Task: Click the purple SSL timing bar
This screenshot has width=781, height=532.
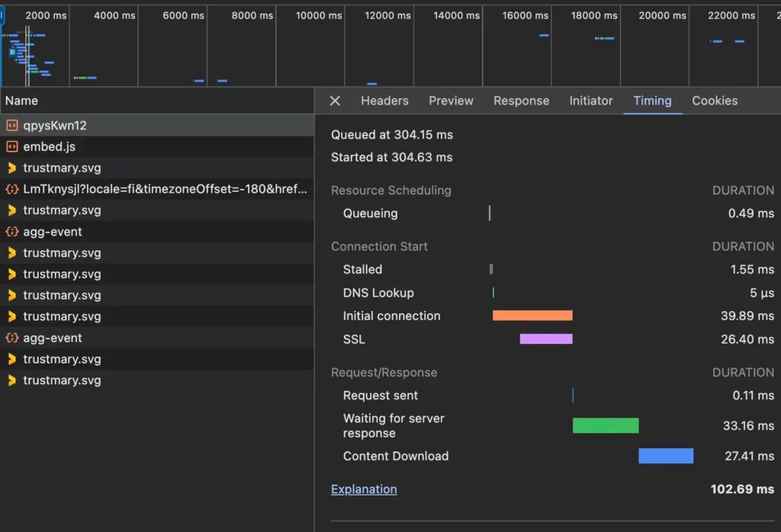Action: pos(546,339)
